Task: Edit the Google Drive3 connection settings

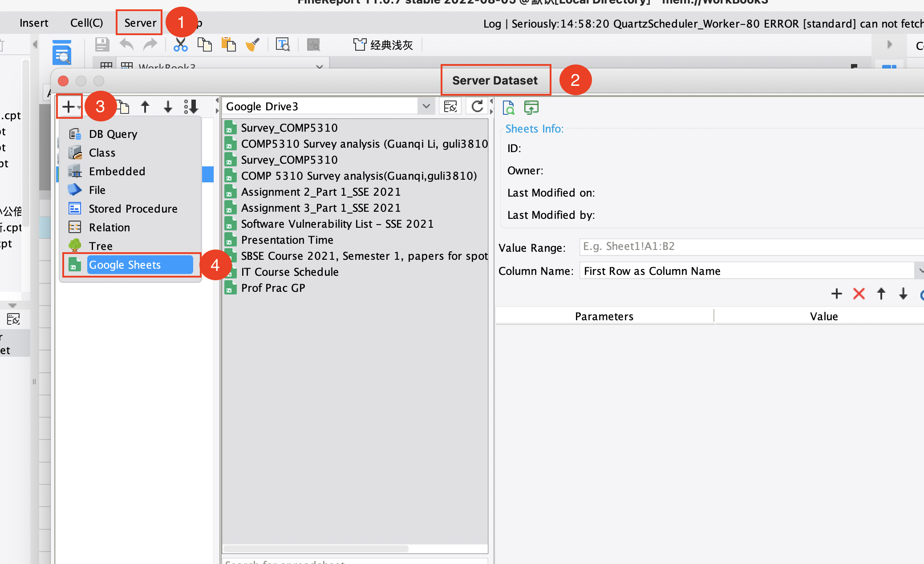Action: tap(450, 106)
